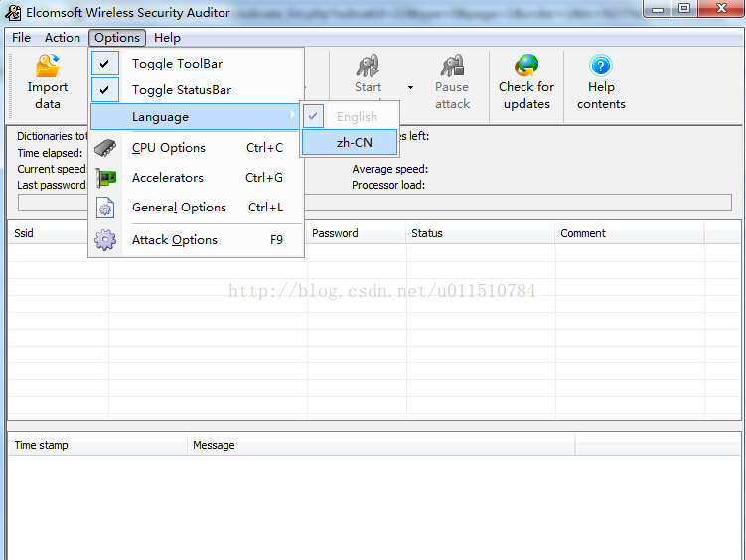Click the CPU chip icon in menu
This screenshot has height=560, width=746.
tap(105, 148)
